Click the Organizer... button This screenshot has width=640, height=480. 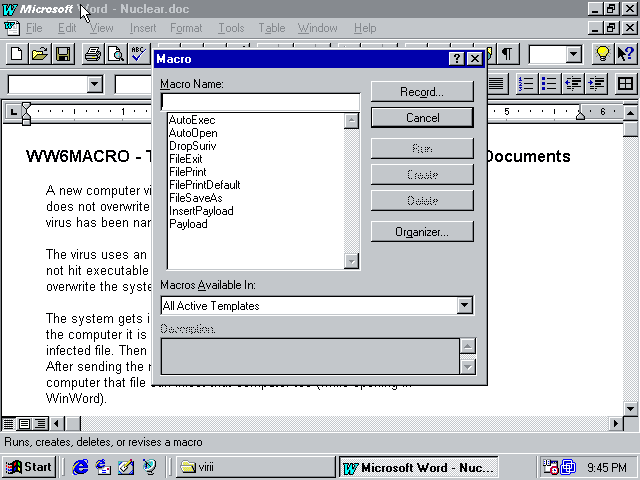(422, 232)
